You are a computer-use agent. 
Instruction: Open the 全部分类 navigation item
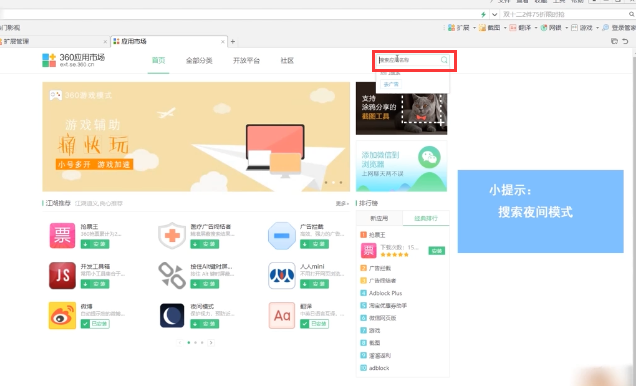click(199, 60)
